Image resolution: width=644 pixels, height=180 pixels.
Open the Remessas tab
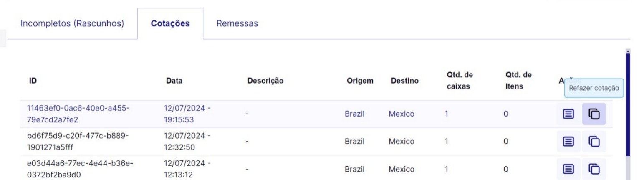click(x=237, y=23)
